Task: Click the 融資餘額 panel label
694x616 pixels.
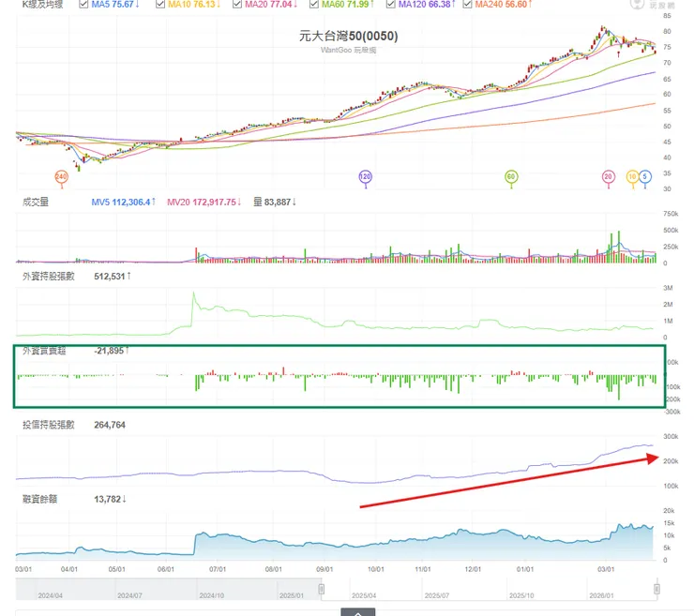Action: click(x=39, y=499)
